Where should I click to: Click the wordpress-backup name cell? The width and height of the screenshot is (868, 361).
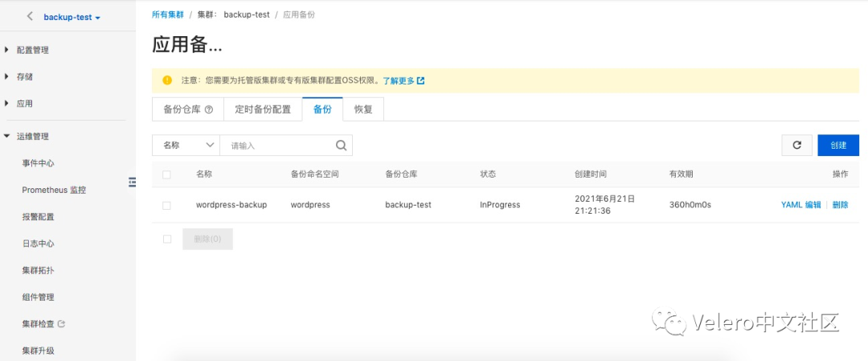click(x=231, y=204)
